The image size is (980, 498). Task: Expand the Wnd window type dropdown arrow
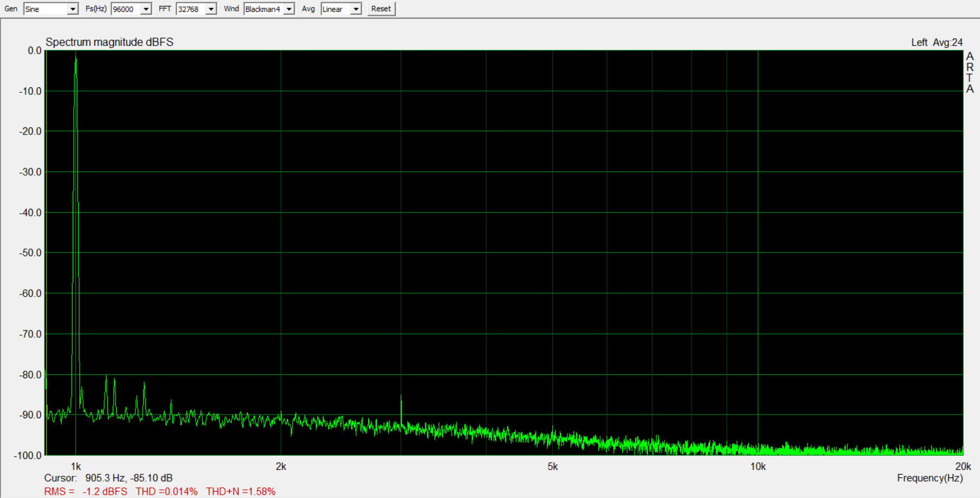(289, 9)
